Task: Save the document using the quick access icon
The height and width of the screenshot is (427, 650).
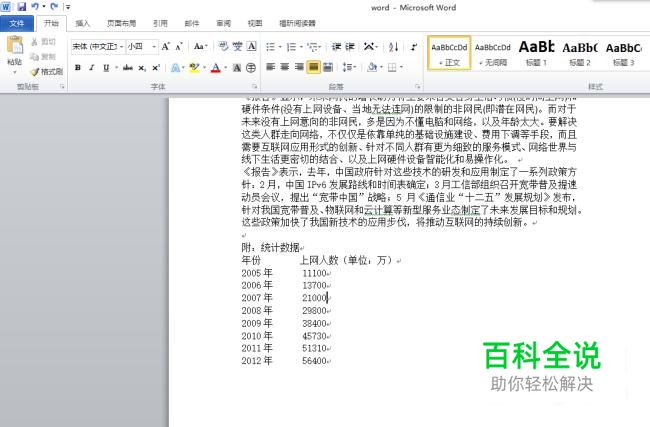Action: pyautogui.click(x=21, y=6)
